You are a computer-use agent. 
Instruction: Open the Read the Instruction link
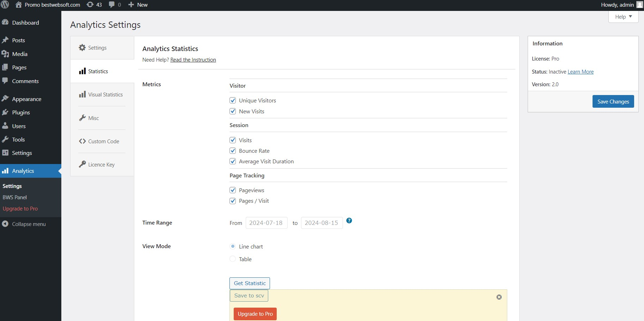click(193, 60)
